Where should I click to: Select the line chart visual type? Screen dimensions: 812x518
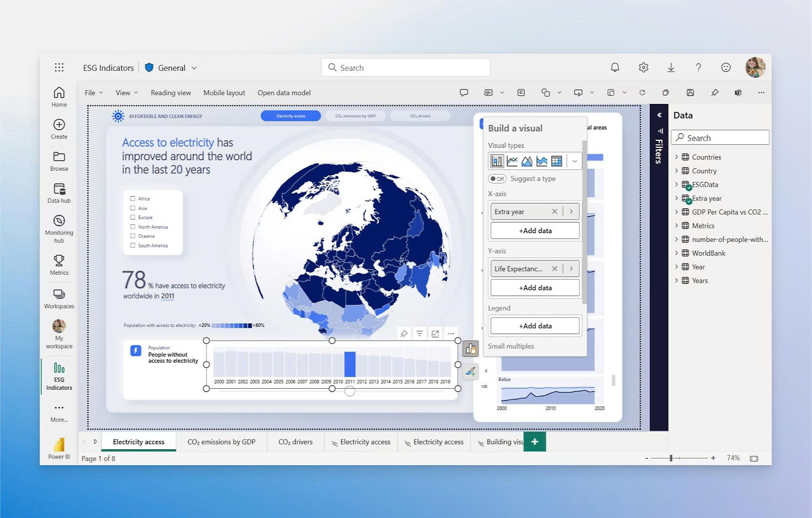coord(512,161)
